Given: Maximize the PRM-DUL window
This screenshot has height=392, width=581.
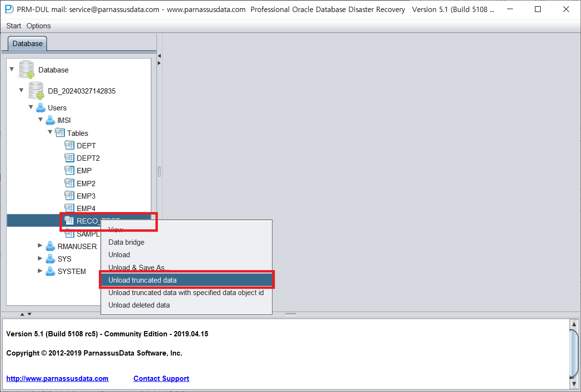Looking at the screenshot, I should tap(538, 9).
